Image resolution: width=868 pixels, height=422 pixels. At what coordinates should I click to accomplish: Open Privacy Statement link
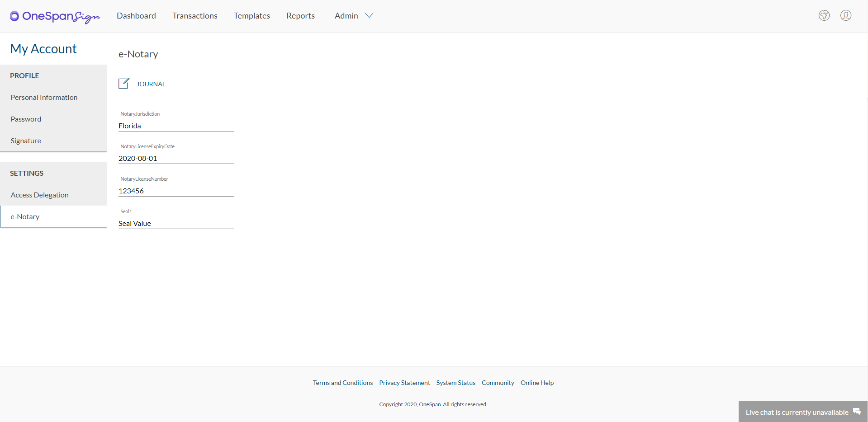(x=405, y=383)
